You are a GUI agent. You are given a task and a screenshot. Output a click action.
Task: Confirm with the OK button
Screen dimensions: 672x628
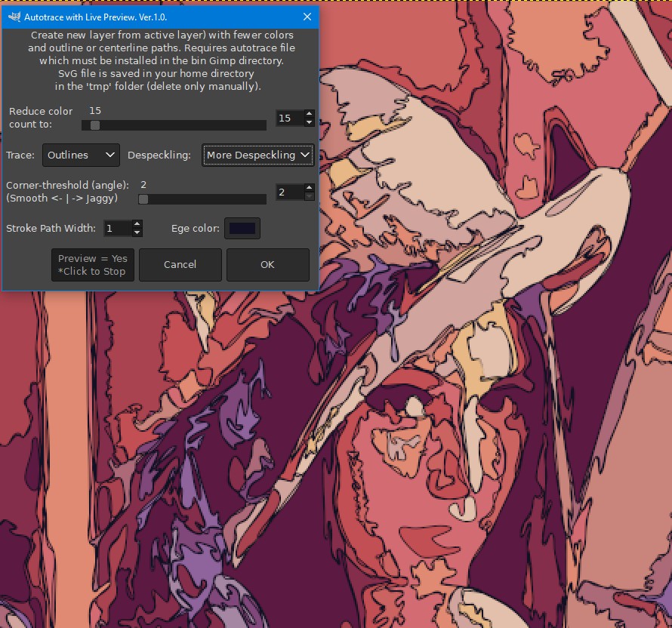(x=268, y=265)
